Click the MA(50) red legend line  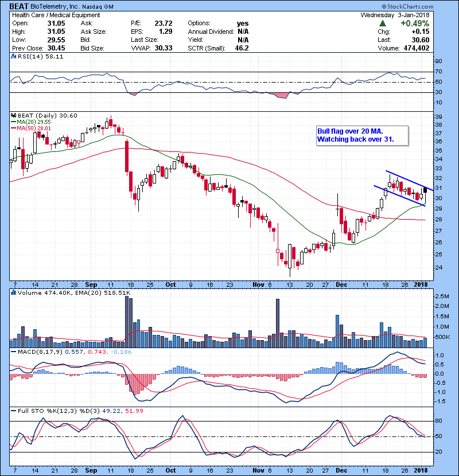14,128
